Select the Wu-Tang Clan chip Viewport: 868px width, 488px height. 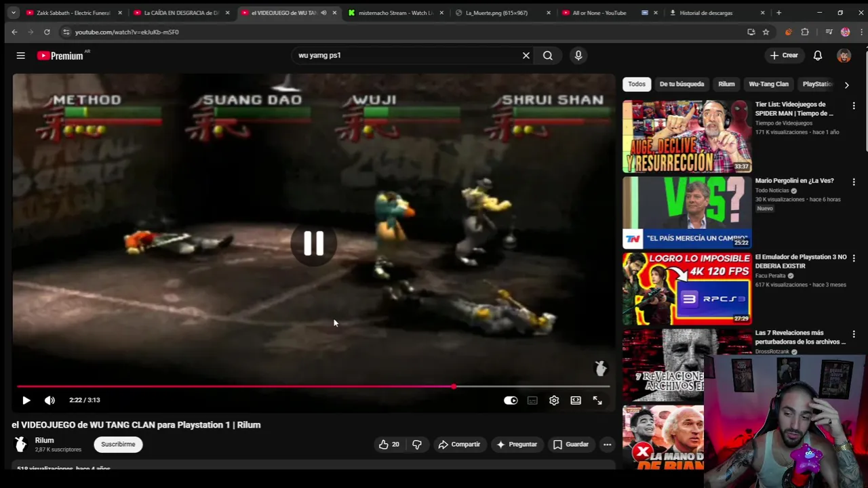point(768,84)
